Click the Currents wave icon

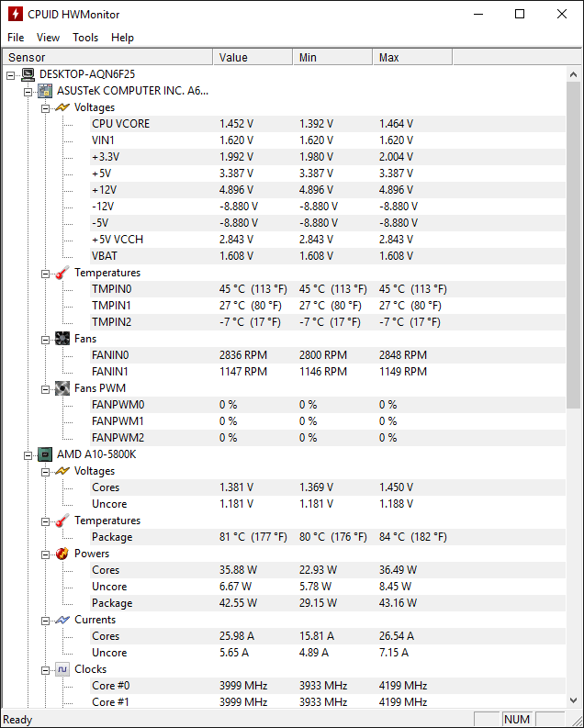62,620
